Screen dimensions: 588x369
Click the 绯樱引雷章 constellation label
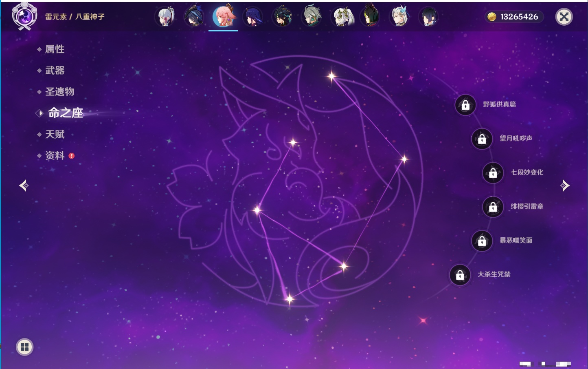tap(527, 206)
